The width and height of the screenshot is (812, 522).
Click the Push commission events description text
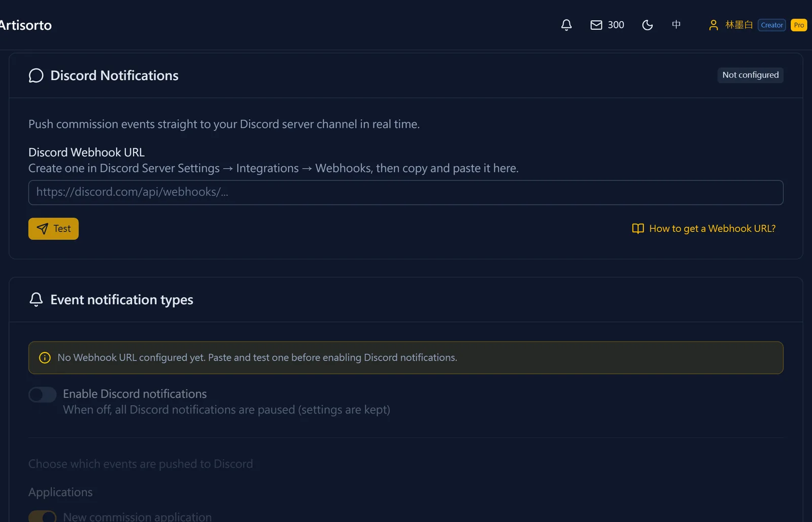pyautogui.click(x=224, y=124)
